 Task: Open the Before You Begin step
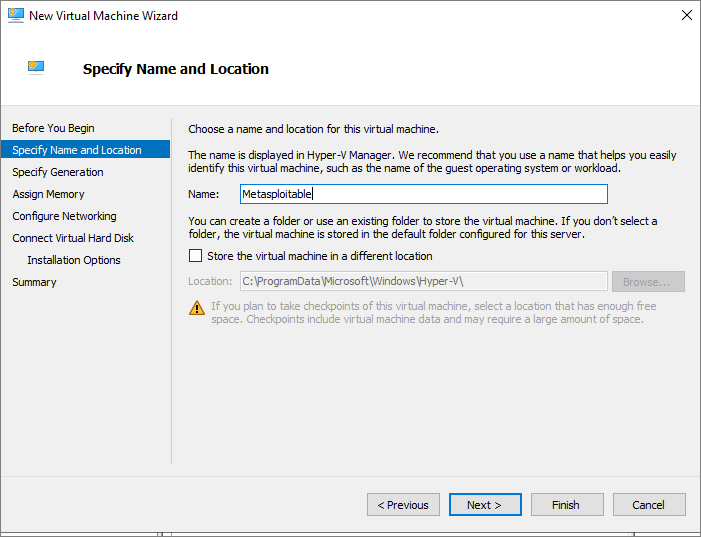pos(53,128)
